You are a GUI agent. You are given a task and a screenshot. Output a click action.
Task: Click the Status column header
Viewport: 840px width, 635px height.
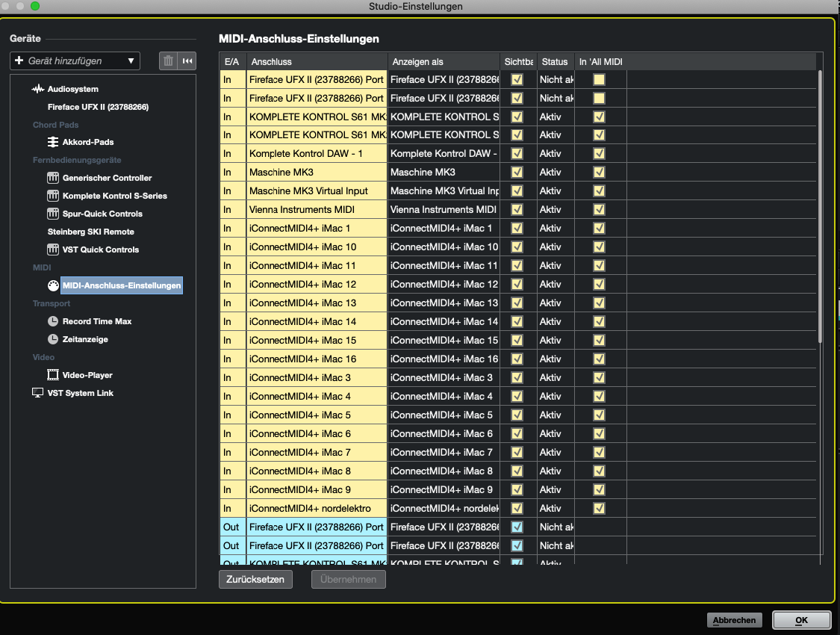(555, 61)
